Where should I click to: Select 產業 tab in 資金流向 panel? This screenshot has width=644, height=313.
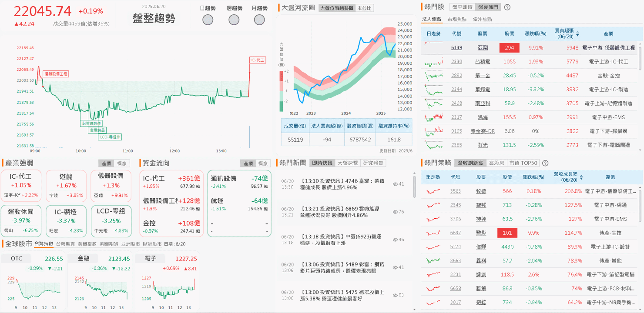click(248, 163)
